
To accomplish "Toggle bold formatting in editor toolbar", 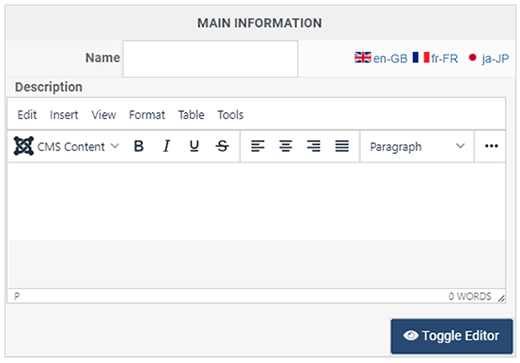I will [139, 146].
